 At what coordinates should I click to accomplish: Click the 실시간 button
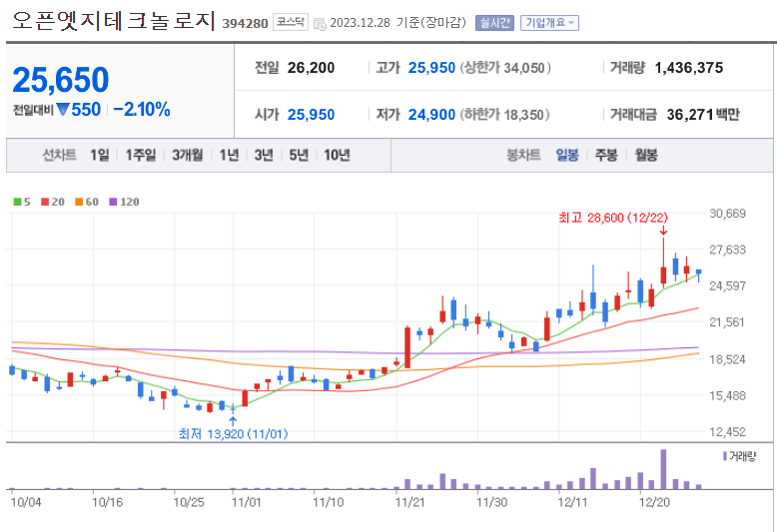point(494,23)
